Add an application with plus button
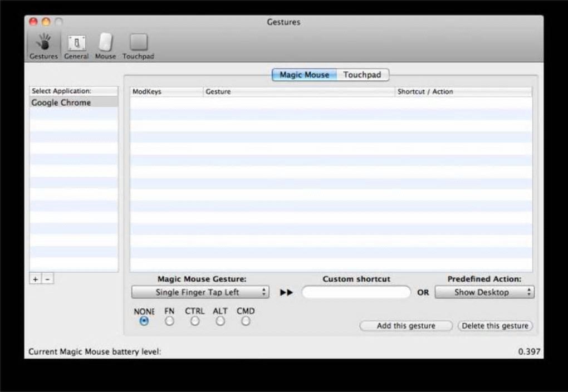Image resolution: width=568 pixels, height=392 pixels. [x=36, y=279]
